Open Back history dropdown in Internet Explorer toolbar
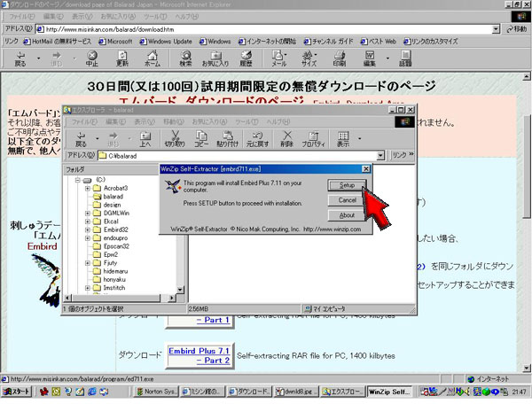The image size is (532, 404). [38, 58]
